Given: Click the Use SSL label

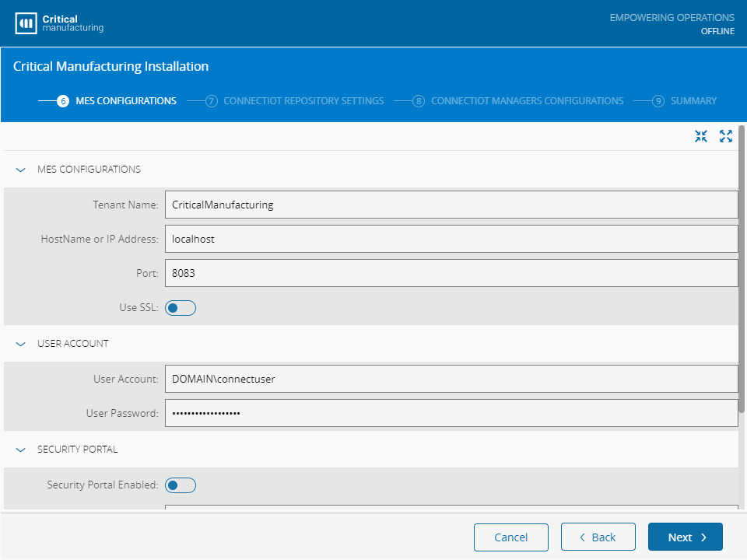Looking at the screenshot, I should [x=139, y=308].
